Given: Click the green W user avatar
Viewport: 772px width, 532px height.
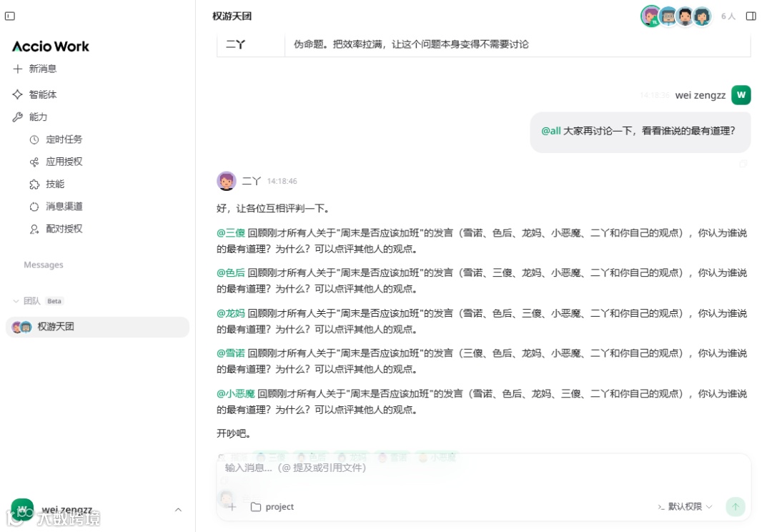Looking at the screenshot, I should click(x=741, y=95).
